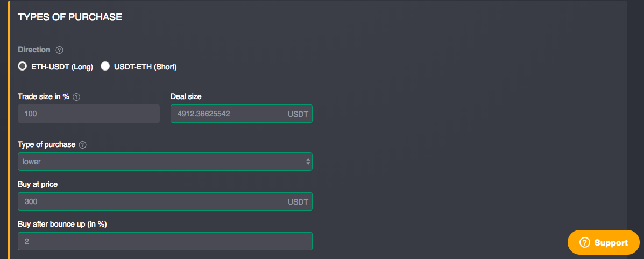Click the Buy at price field showing 300

165,201
